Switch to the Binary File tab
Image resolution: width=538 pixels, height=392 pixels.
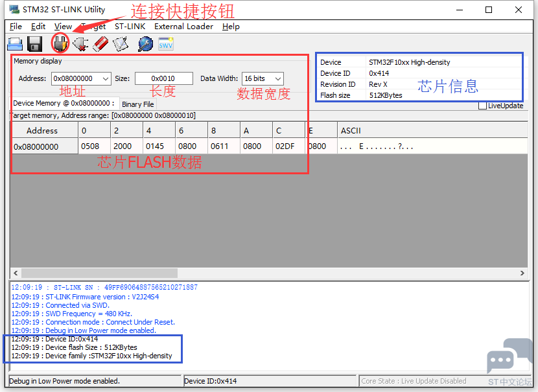tap(137, 104)
